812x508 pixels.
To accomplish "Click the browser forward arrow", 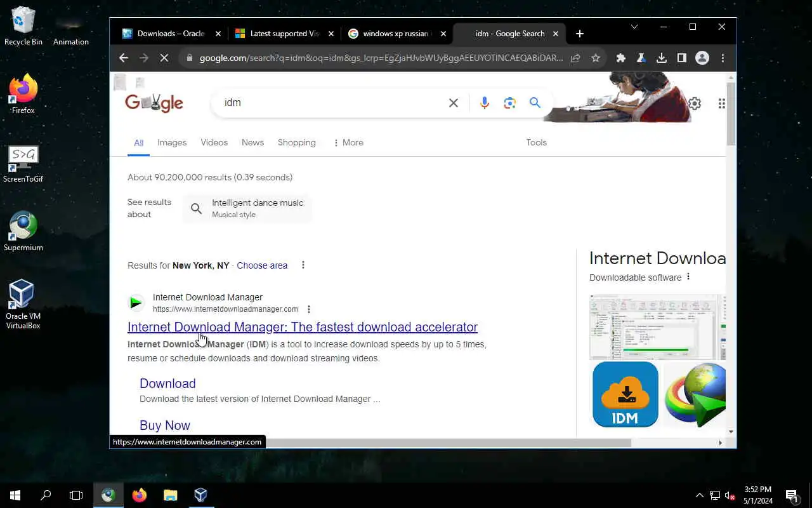I will coord(144,58).
